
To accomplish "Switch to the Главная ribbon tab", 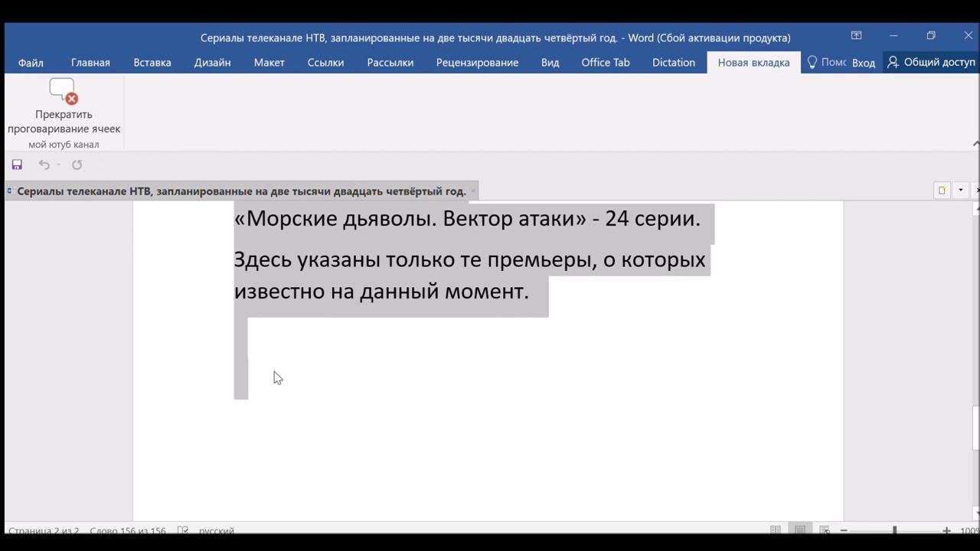I will click(90, 63).
